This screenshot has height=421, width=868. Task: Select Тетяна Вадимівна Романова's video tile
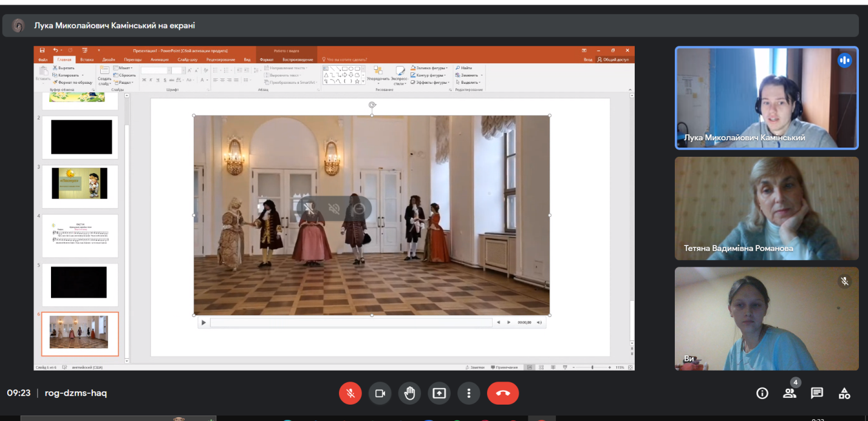[x=767, y=208]
